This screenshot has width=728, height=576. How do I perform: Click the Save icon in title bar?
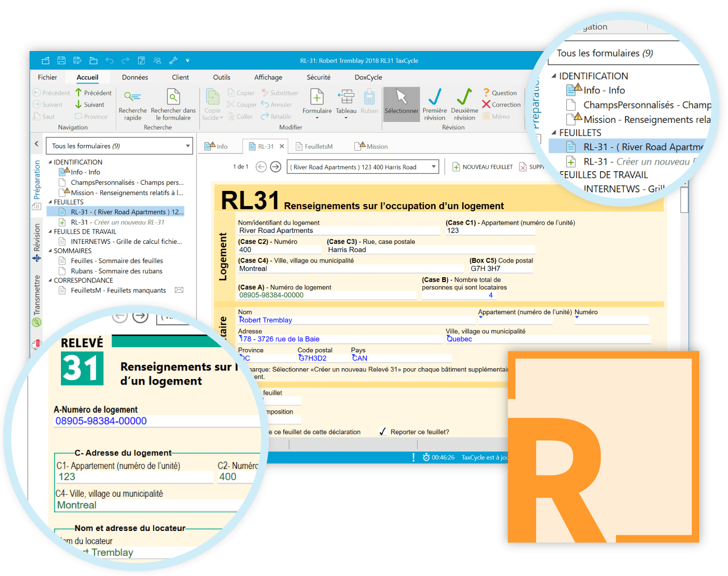point(61,61)
